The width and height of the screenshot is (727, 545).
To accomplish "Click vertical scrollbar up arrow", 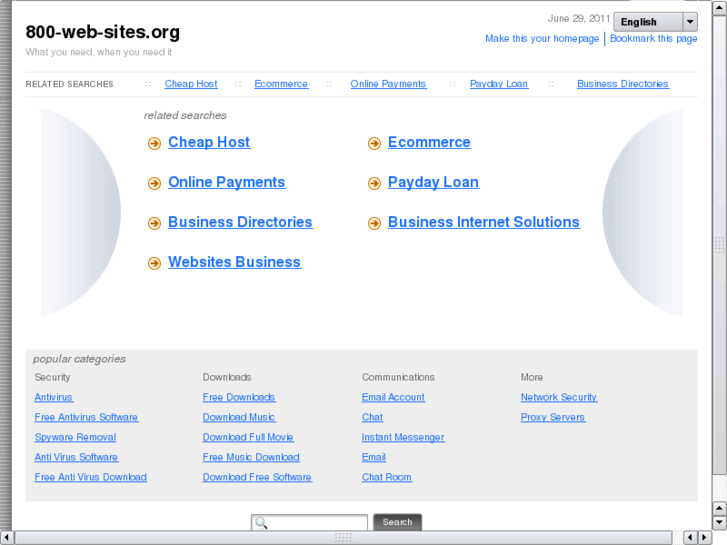I will pos(720,7).
